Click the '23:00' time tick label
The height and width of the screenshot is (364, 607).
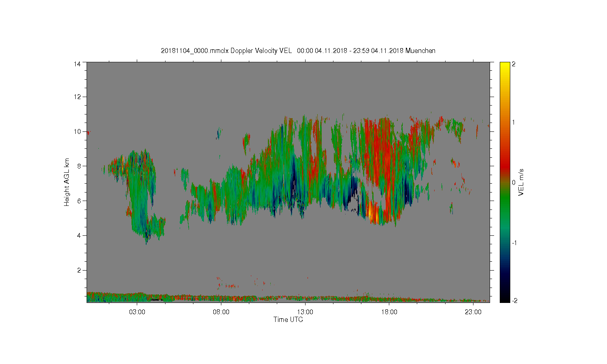[473, 312]
